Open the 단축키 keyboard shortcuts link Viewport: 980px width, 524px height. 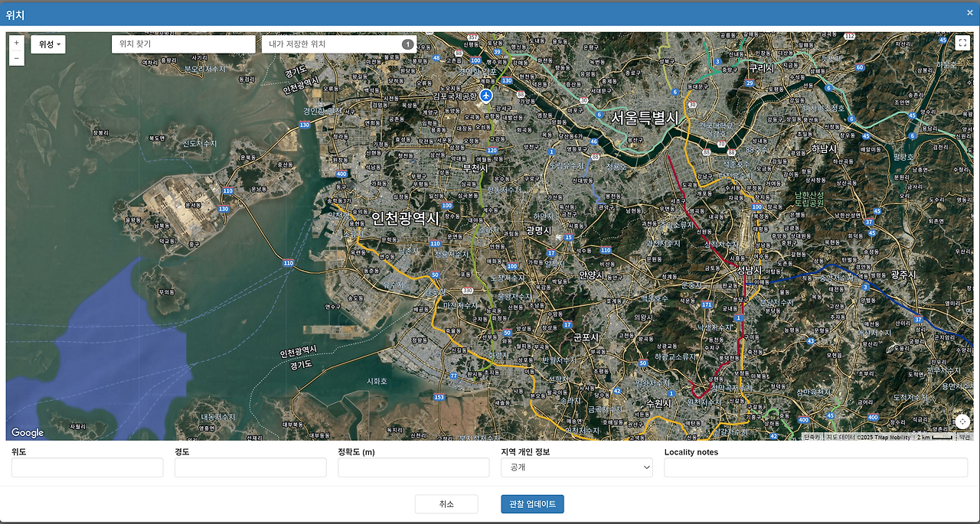(x=812, y=437)
